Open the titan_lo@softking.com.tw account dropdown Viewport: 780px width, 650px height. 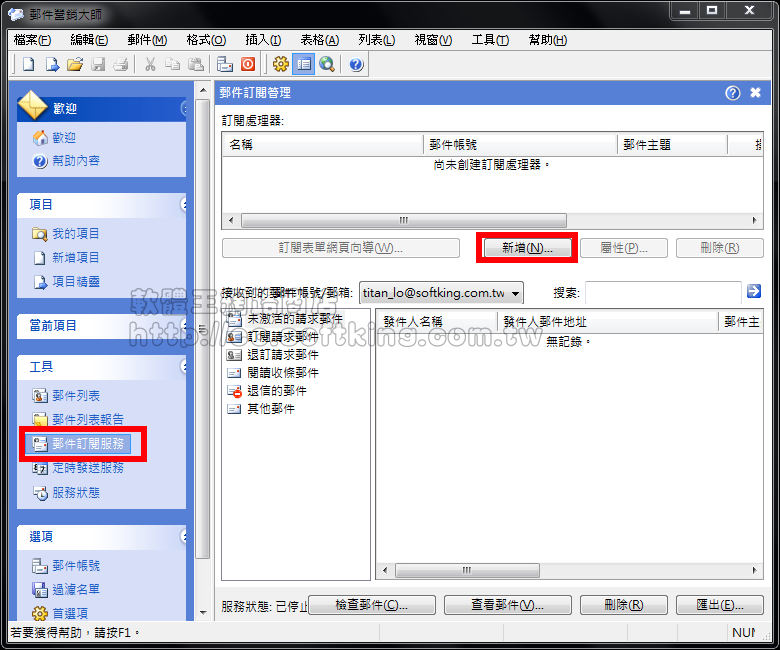(x=441, y=292)
